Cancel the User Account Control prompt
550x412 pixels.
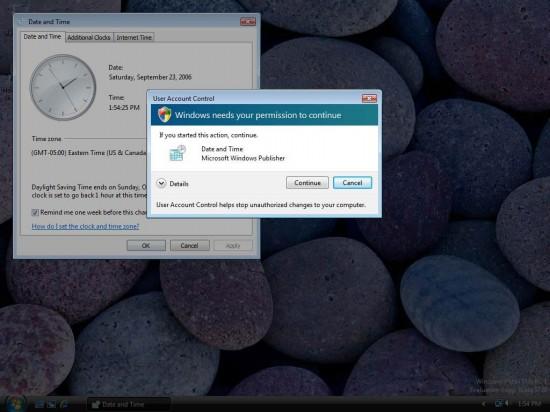point(352,183)
